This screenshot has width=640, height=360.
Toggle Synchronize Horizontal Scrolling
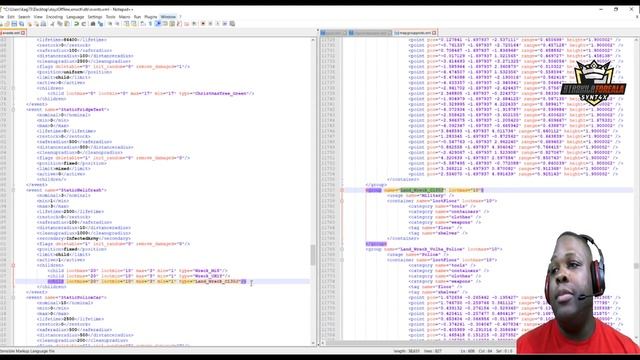tap(133, 24)
